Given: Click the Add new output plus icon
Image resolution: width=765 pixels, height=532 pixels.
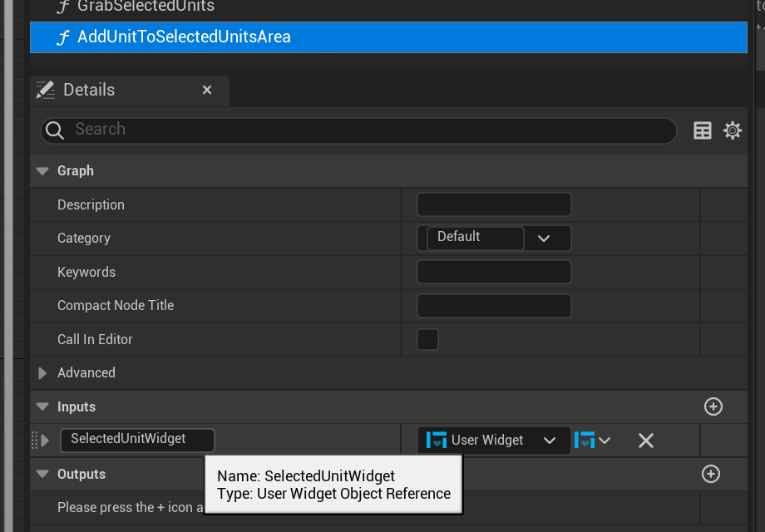Looking at the screenshot, I should pos(710,474).
